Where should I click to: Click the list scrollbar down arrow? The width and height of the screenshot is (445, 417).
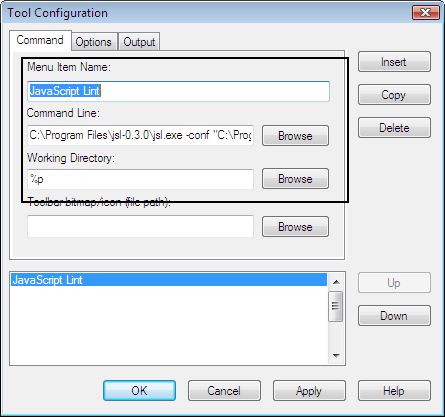pyautogui.click(x=336, y=355)
